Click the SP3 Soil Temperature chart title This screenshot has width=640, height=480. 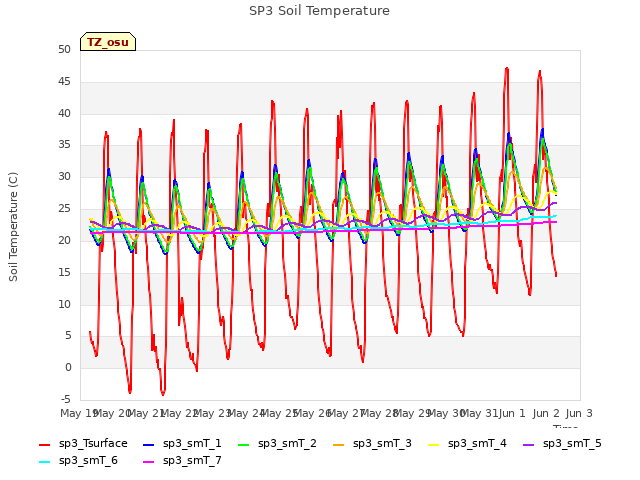pyautogui.click(x=320, y=11)
